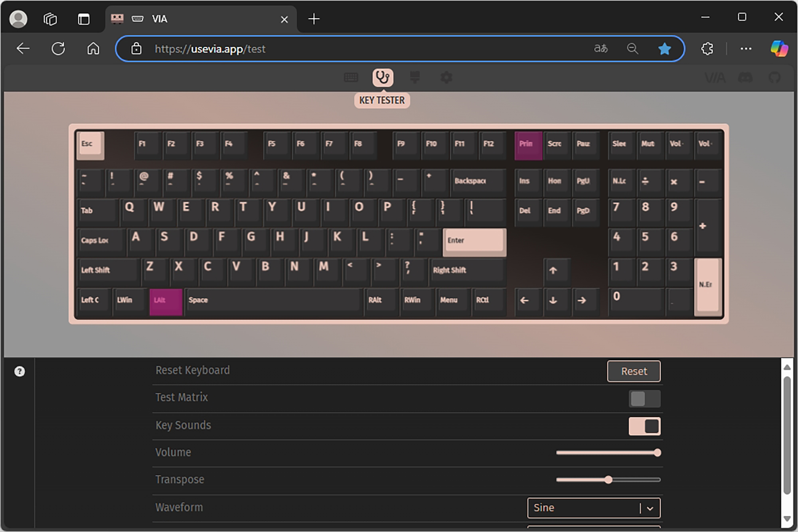This screenshot has width=798, height=532.
Task: Turn off the Key Sounds toggle
Action: click(644, 426)
